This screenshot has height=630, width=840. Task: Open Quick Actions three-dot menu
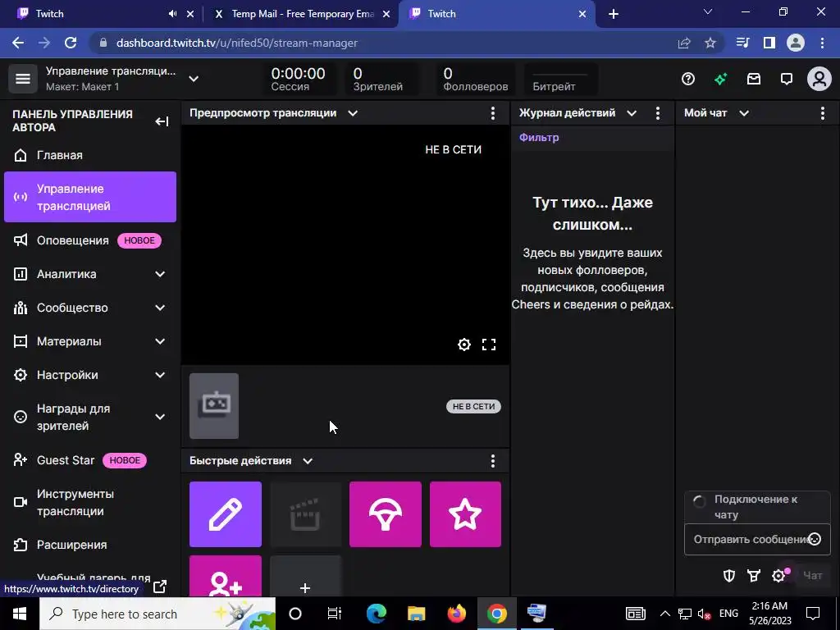coord(493,461)
